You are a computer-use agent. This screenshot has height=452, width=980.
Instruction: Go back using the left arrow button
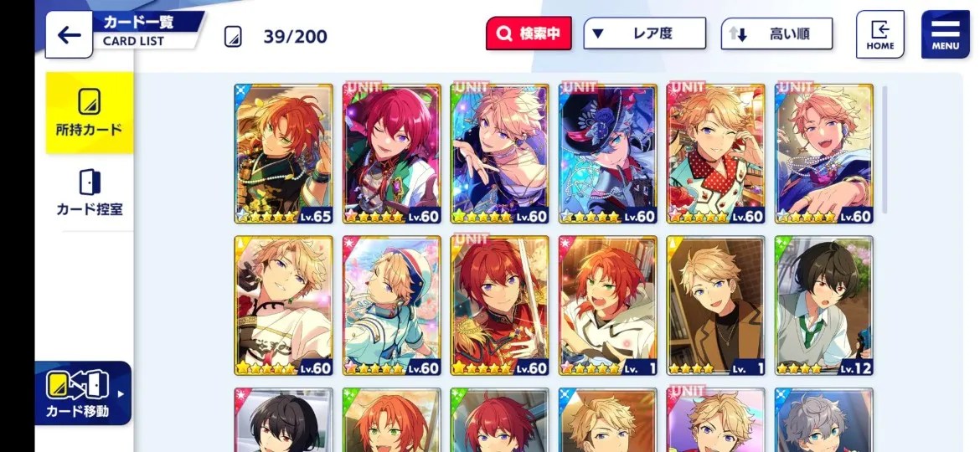tap(69, 35)
